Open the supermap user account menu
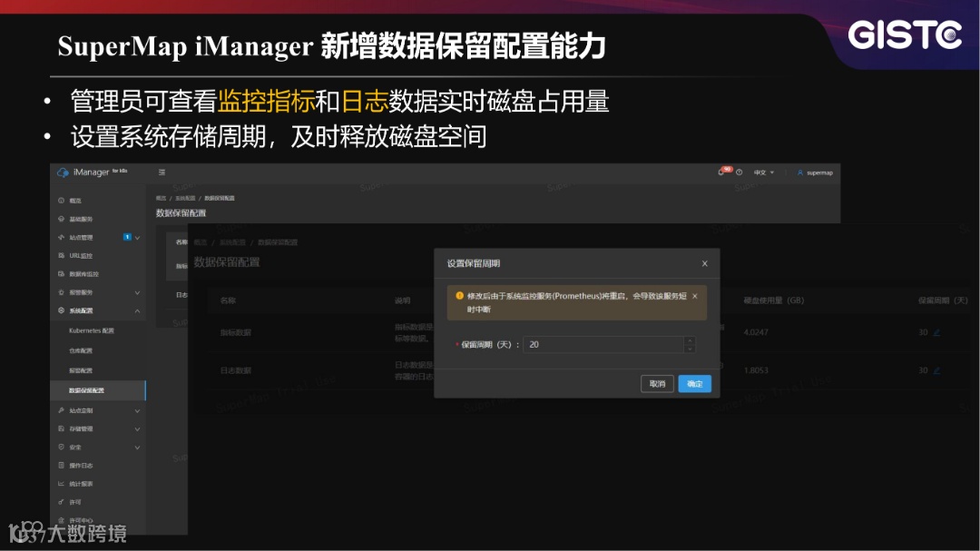The height and width of the screenshot is (551, 980). click(x=815, y=172)
